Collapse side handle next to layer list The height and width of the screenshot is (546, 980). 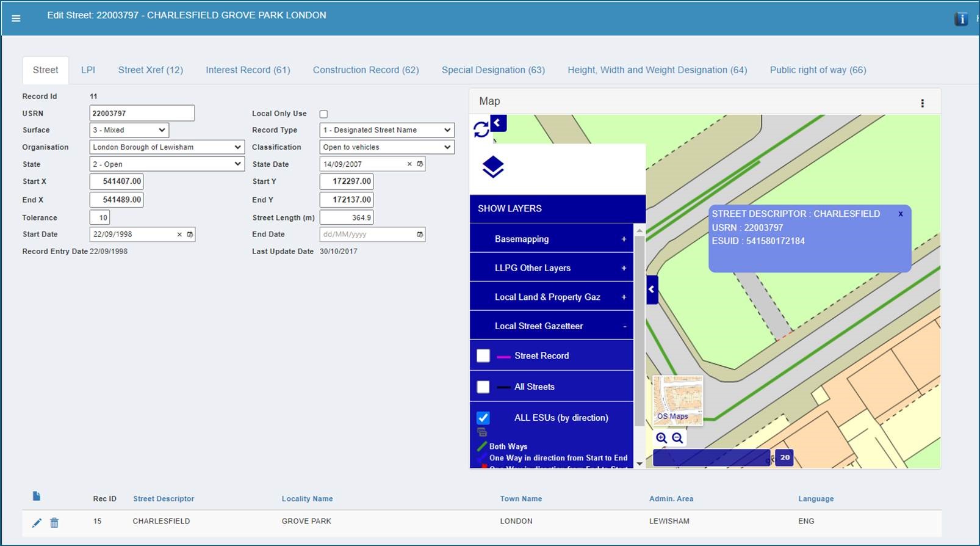point(652,289)
